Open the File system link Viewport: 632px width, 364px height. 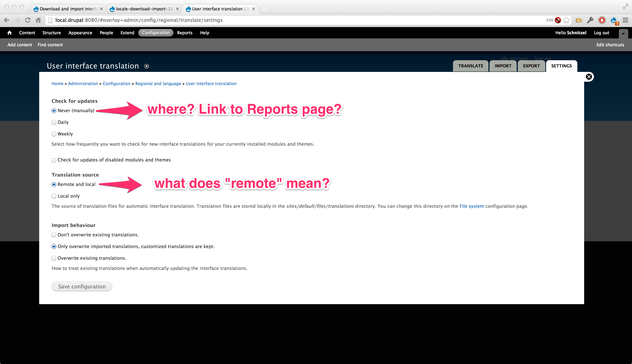click(472, 206)
